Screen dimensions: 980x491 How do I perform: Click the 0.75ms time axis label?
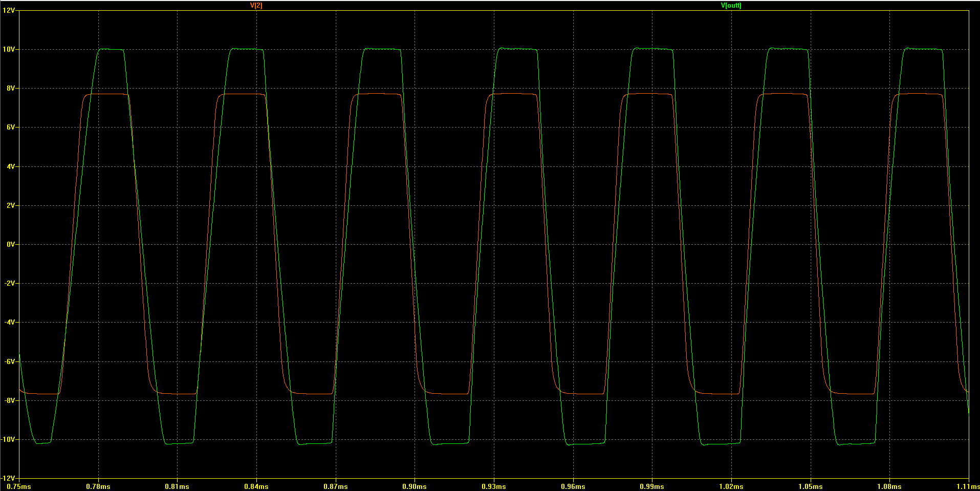click(x=19, y=486)
